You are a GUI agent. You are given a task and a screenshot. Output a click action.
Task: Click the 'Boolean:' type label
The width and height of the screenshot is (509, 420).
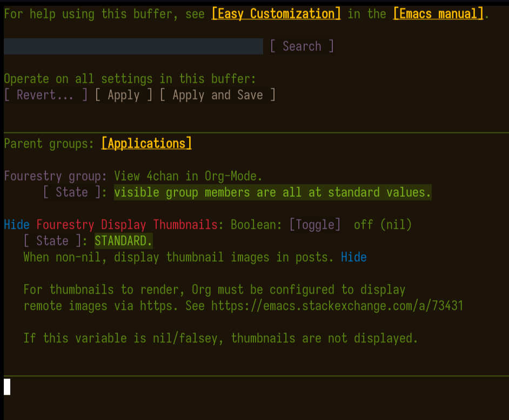(256, 225)
